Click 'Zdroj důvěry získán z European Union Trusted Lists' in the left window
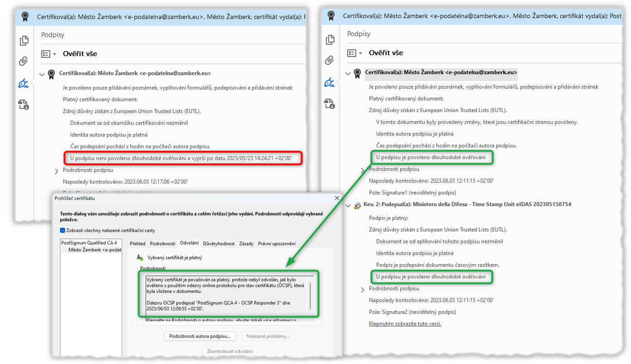 point(132,111)
